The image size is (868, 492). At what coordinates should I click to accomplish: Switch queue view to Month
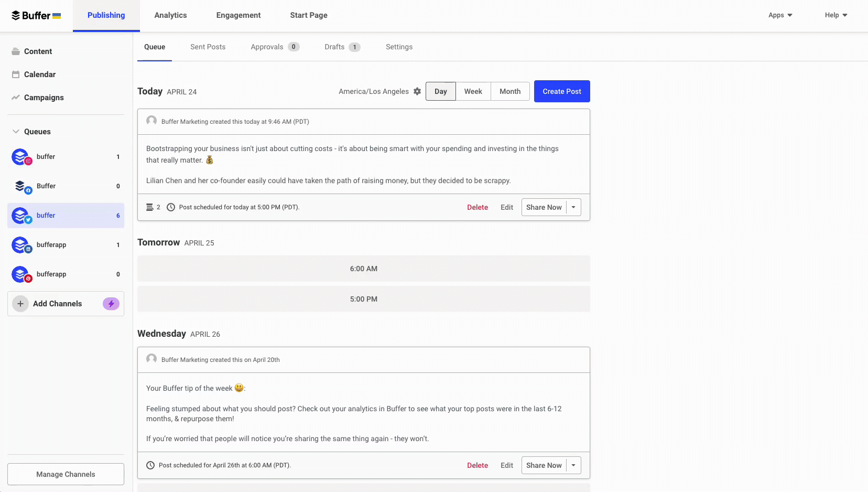click(509, 91)
